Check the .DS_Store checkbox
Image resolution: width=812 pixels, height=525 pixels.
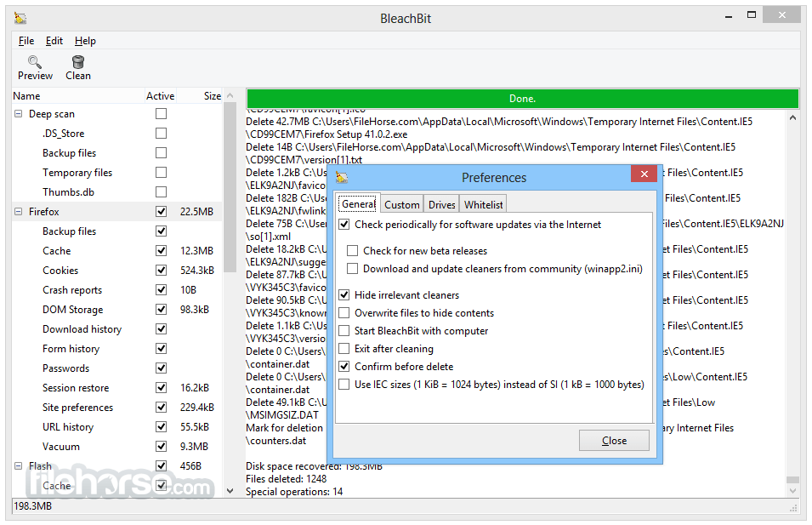pyautogui.click(x=161, y=134)
